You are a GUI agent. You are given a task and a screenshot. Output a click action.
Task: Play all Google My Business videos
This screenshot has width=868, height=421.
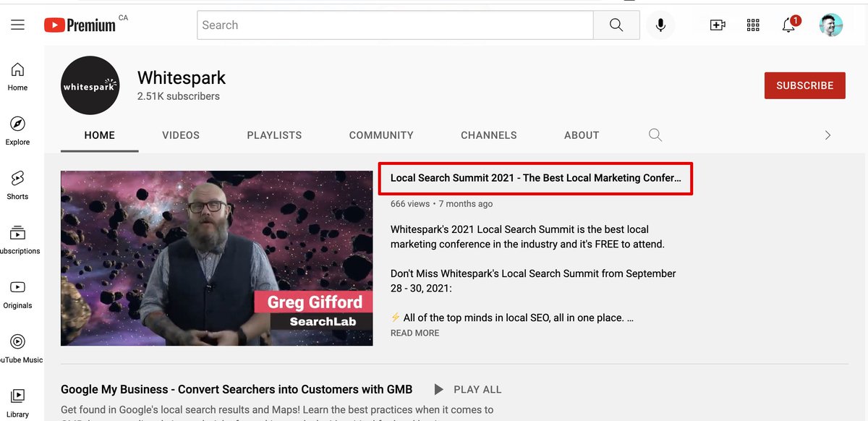point(467,389)
